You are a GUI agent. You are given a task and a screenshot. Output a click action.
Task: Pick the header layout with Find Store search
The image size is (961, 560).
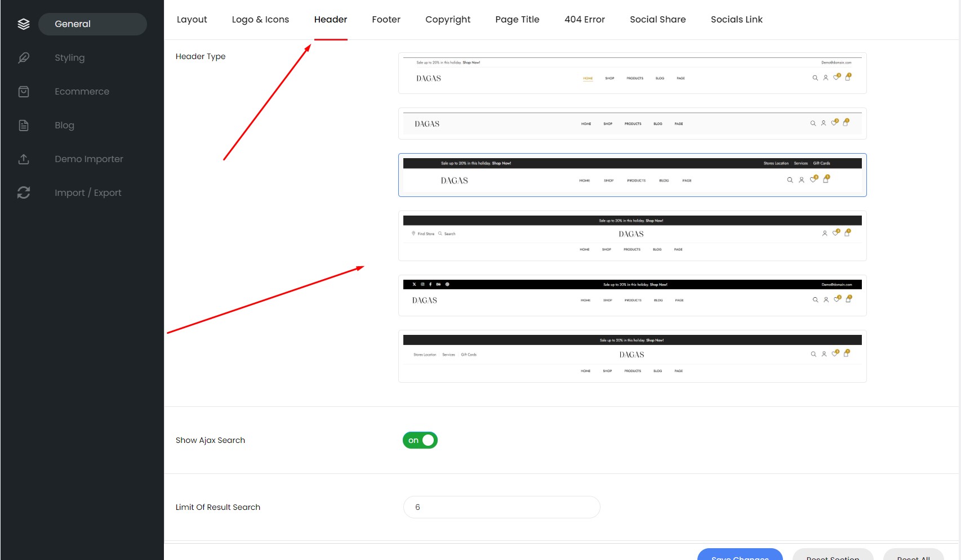click(x=632, y=236)
